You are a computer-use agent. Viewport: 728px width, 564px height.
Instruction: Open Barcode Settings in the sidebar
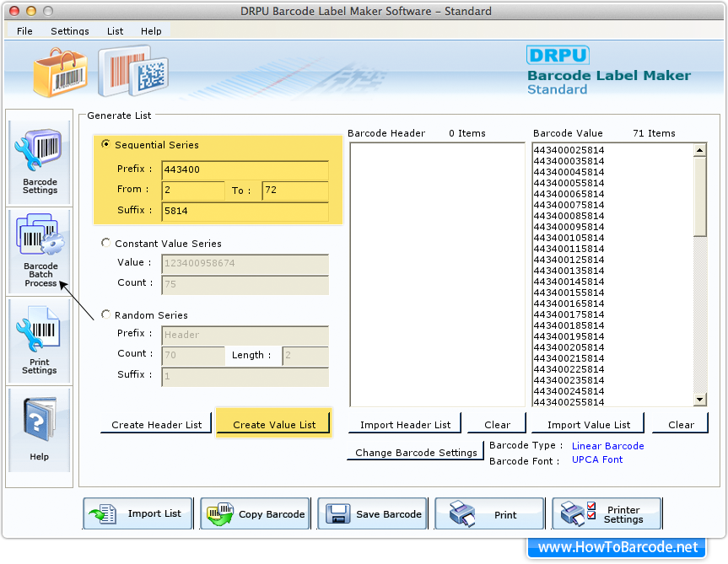click(x=40, y=162)
